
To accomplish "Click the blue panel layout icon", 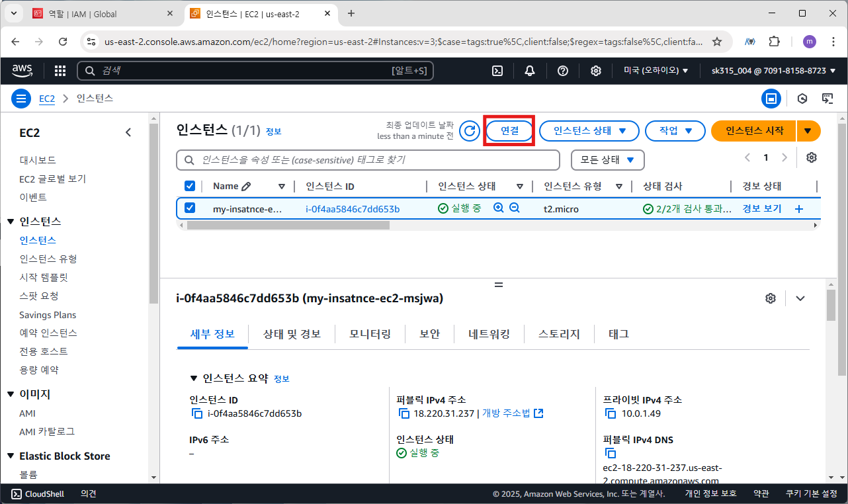I will [771, 99].
